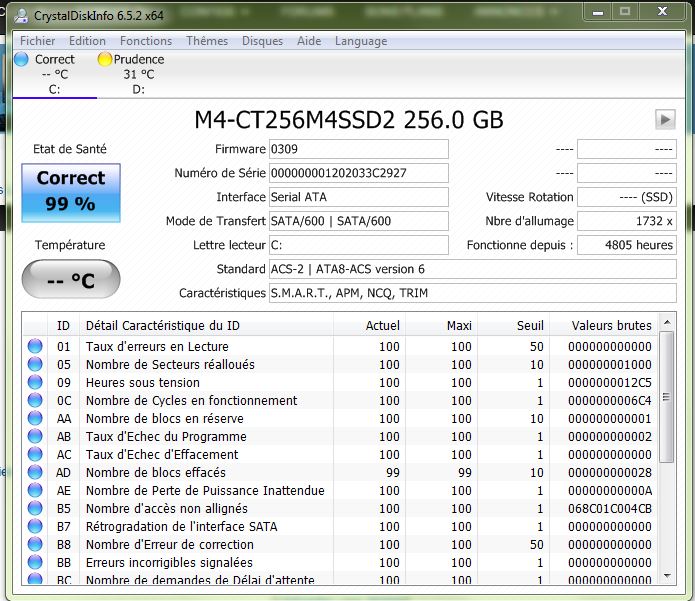Click the Caractéristiques field
The image size is (695, 601).
[x=472, y=293]
